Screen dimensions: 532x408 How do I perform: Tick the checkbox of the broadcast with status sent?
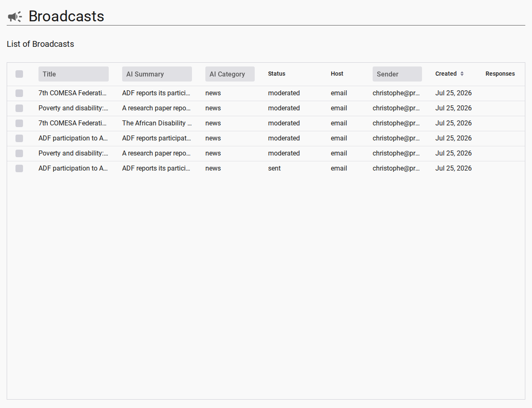click(19, 168)
